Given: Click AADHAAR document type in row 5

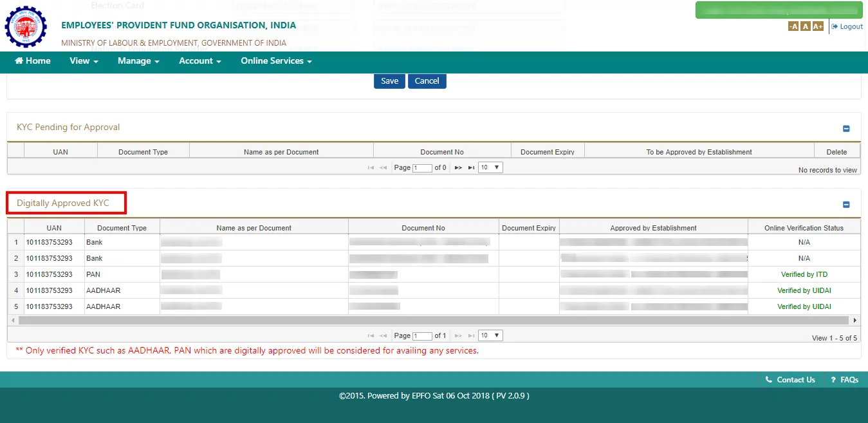Looking at the screenshot, I should 122,306.
